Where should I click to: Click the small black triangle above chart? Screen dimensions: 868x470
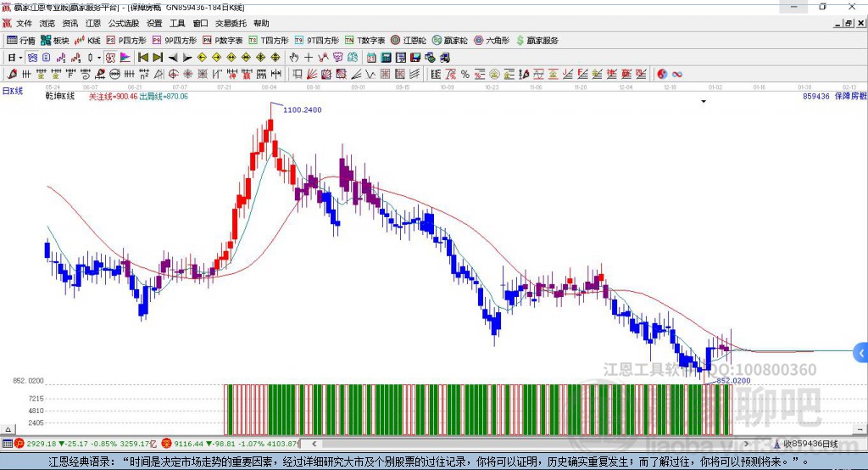[704, 102]
